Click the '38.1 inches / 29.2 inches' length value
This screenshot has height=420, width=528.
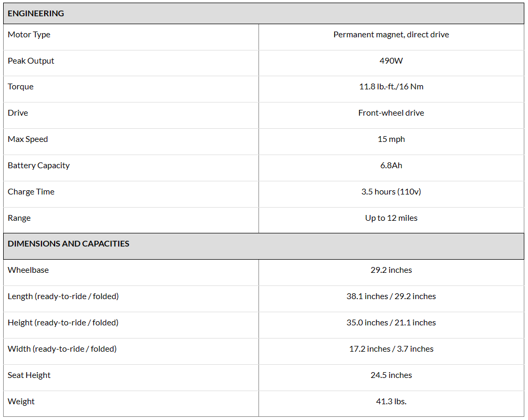tap(391, 296)
